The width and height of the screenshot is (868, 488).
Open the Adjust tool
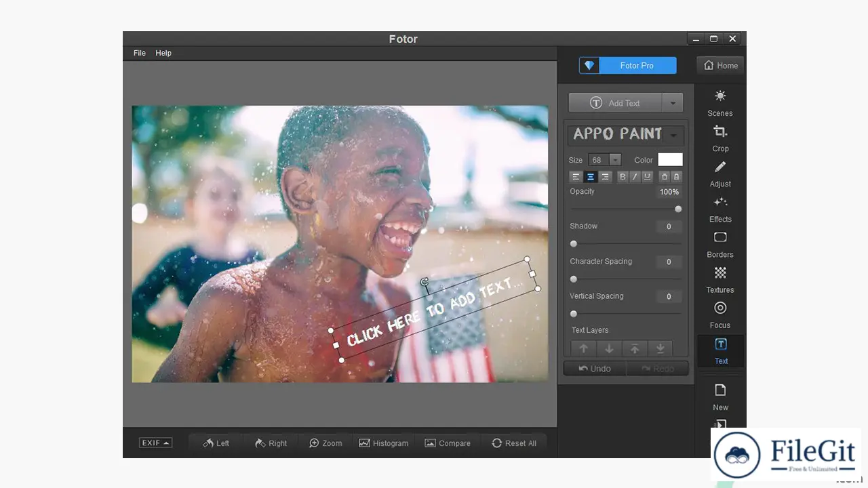click(x=720, y=174)
